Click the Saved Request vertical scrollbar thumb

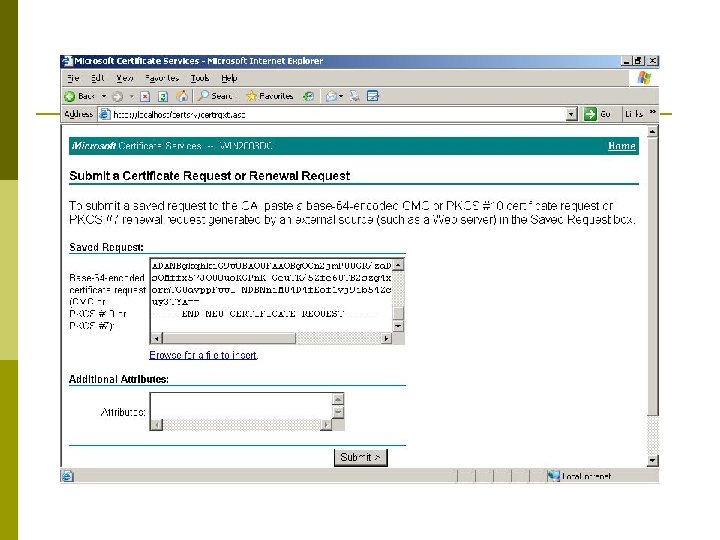(398, 313)
